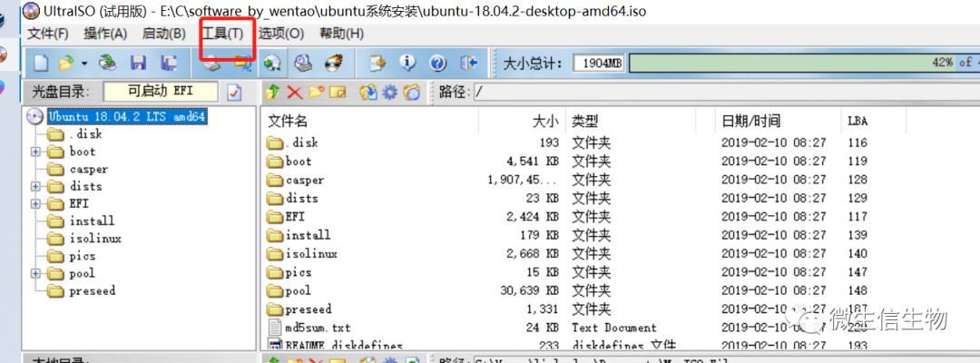
Task: Click the boot info checkmark document icon
Action: (234, 93)
